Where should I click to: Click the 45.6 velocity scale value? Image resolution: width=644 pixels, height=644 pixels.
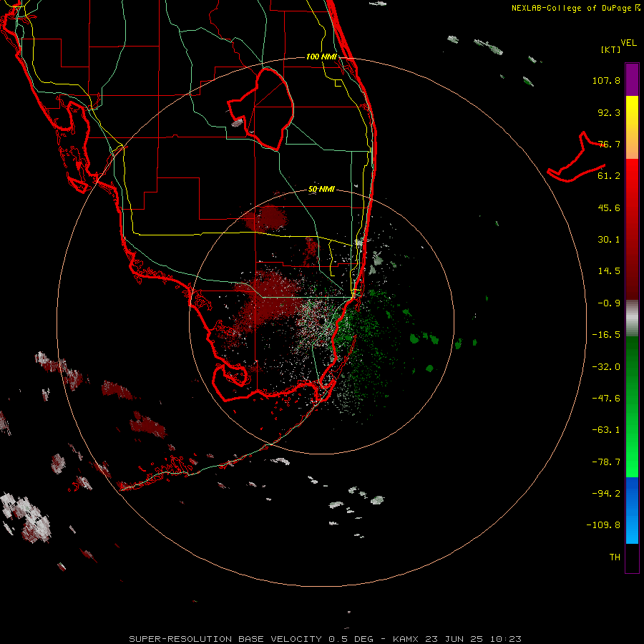click(609, 208)
